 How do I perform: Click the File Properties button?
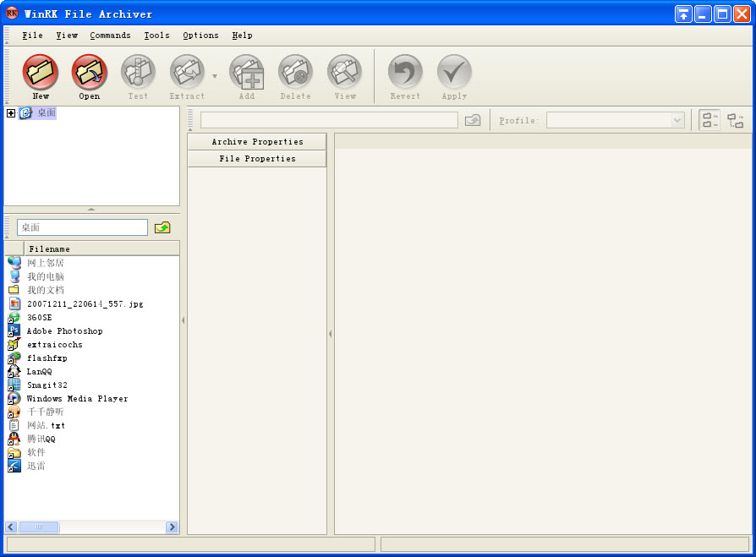click(x=257, y=159)
